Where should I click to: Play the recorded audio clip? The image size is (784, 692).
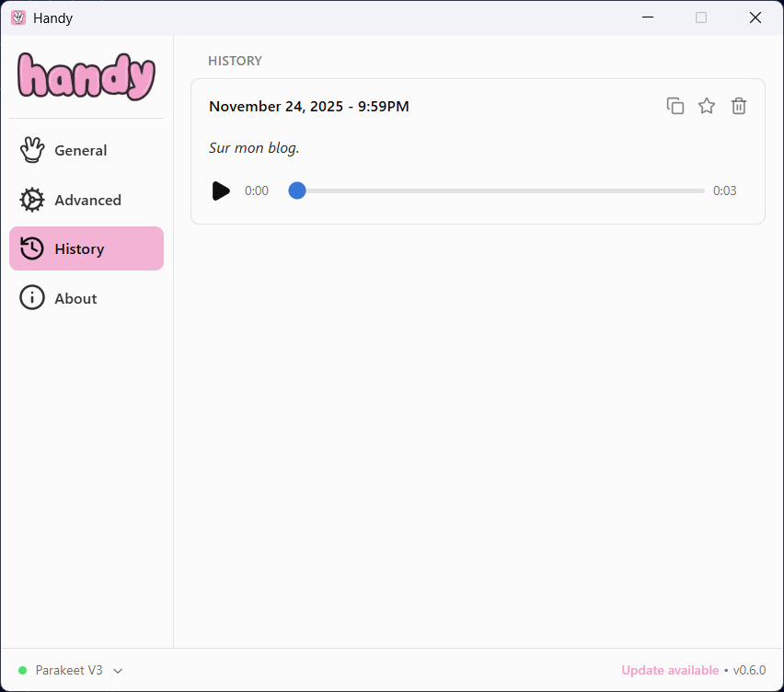point(221,190)
